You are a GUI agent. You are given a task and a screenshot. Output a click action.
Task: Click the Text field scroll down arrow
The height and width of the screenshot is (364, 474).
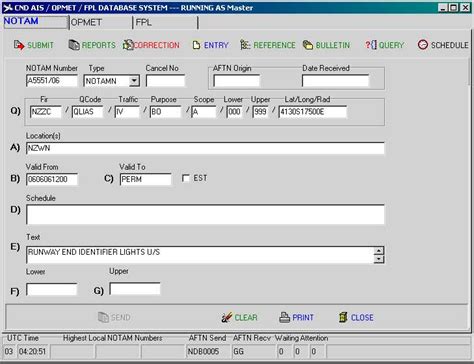(x=379, y=259)
